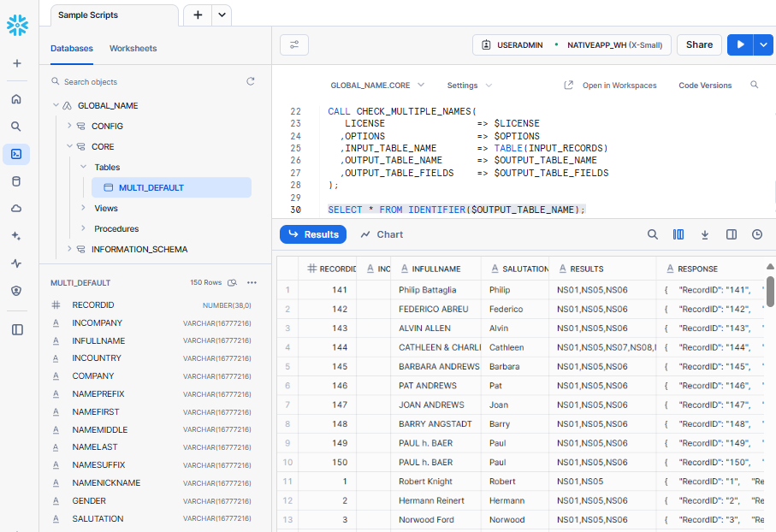Open the Settings dropdown

(469, 86)
